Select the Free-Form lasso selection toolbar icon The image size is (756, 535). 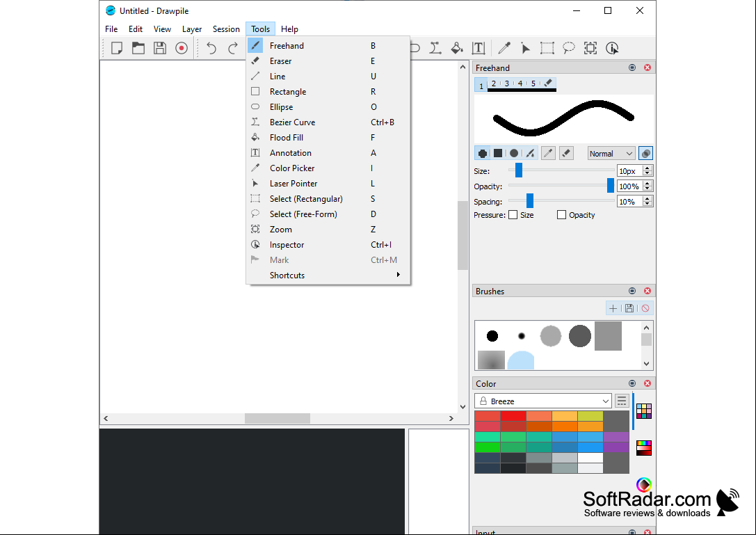point(569,48)
